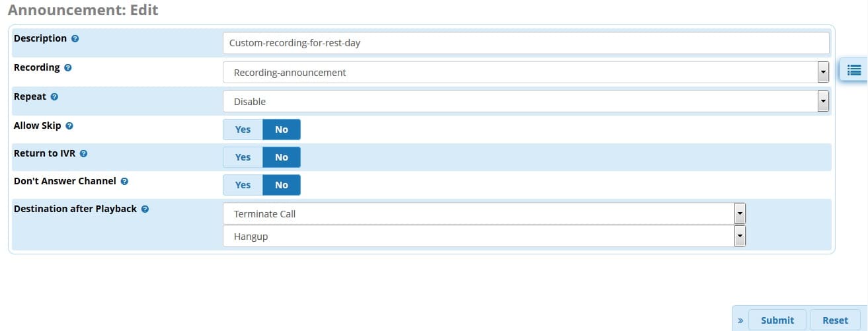The image size is (868, 331).
Task: Click the help icon next to Repeat
Action: pos(54,97)
